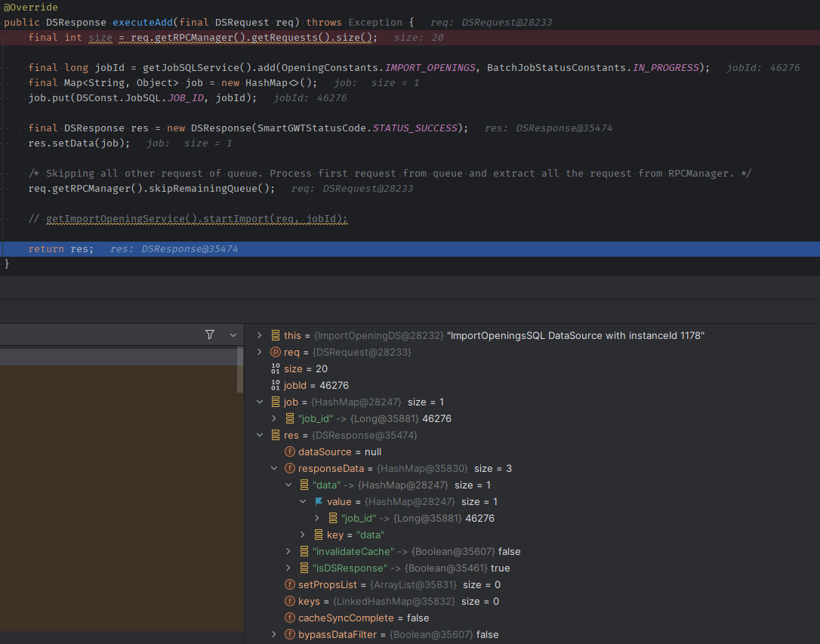The height and width of the screenshot is (644, 820).
Task: Click the field icon beside 'cacheSyncComplete'
Action: pyautogui.click(x=289, y=618)
